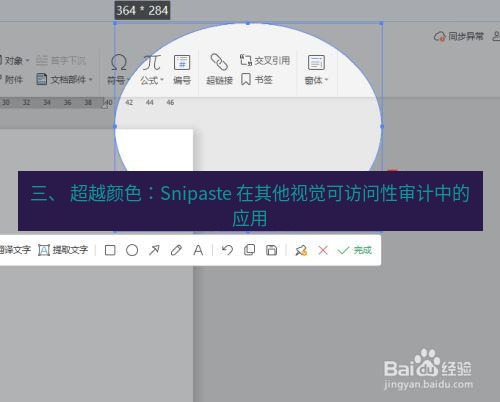Click 交叉引用 cross-reference
Viewport: 500px width, 402px height.
265,60
